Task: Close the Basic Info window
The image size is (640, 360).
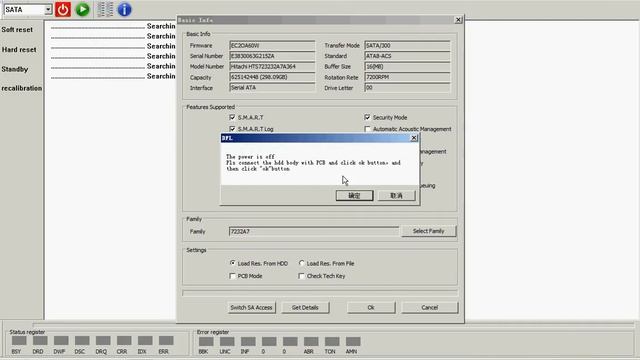Action: (458, 20)
